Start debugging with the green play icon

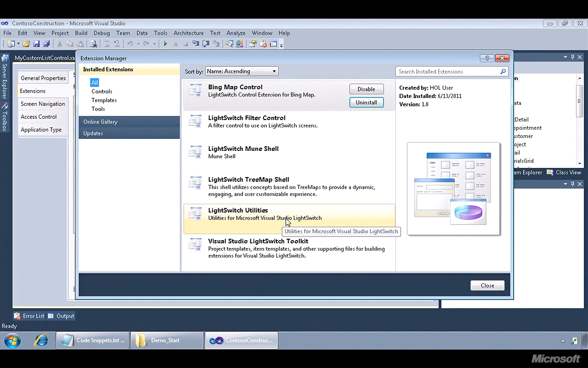point(165,44)
